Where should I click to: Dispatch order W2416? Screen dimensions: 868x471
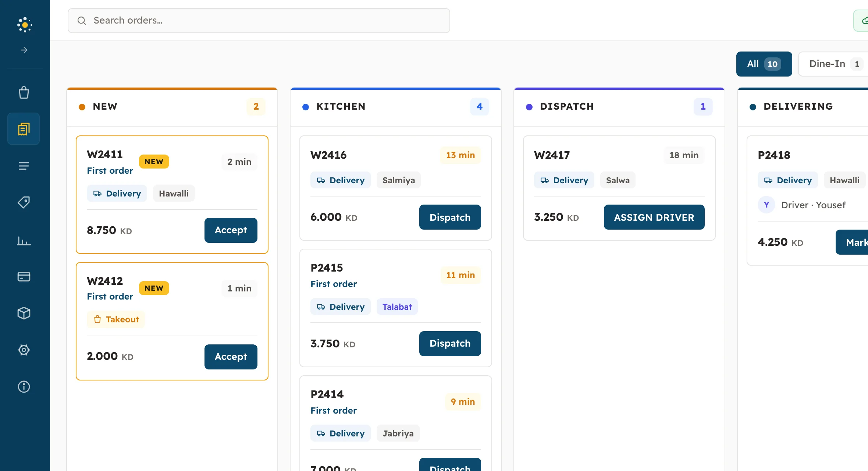450,217
